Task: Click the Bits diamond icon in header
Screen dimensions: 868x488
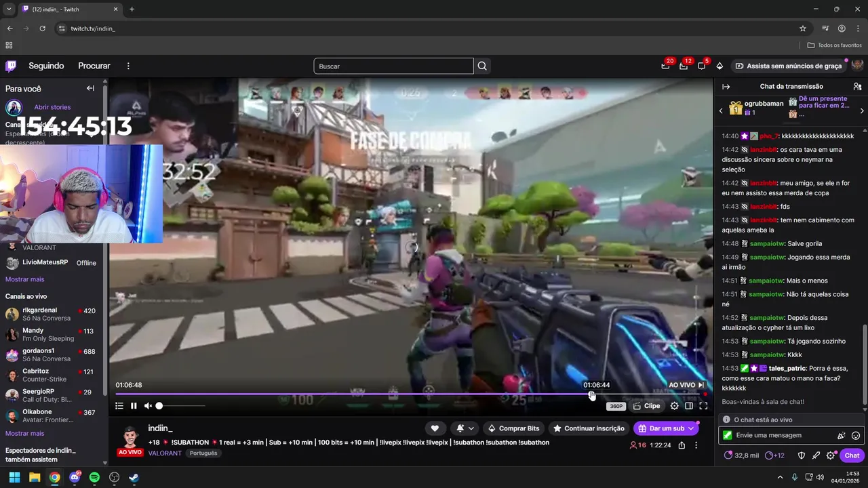Action: [x=719, y=66]
